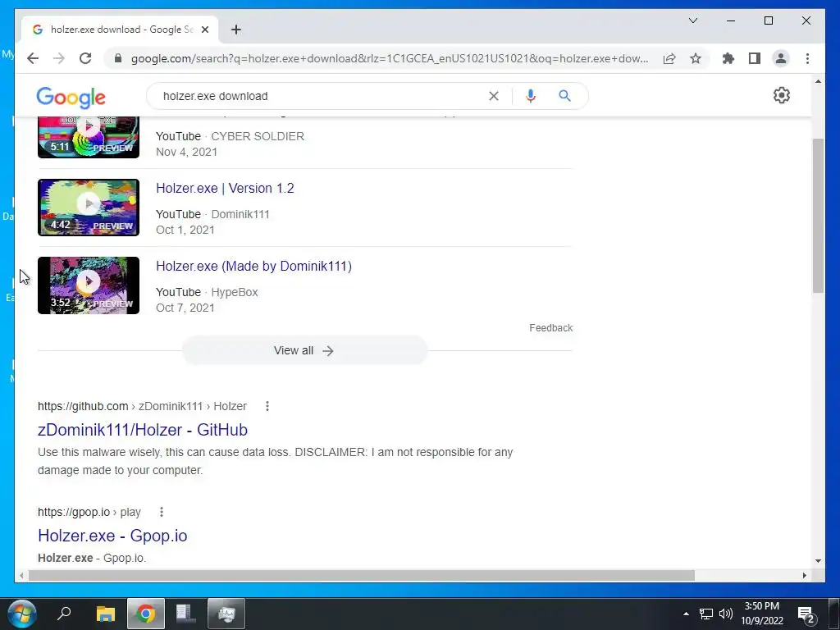View site info via the lock icon
Viewport: 840px width, 630px height.
pyautogui.click(x=118, y=58)
